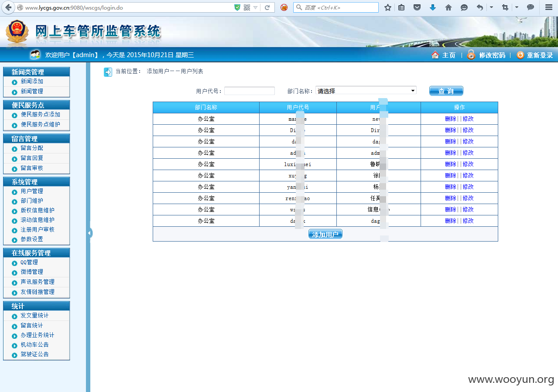
Task: Click 修改 in the row with 杨
Action: pyautogui.click(x=468, y=187)
